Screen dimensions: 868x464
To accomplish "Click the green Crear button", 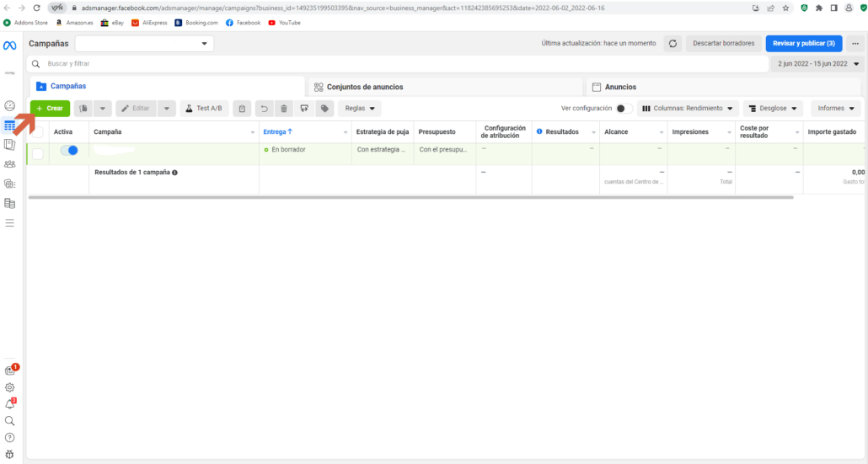I will [x=50, y=109].
